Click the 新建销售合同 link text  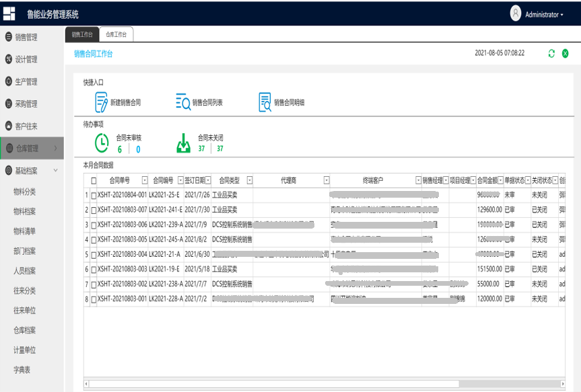pos(126,102)
